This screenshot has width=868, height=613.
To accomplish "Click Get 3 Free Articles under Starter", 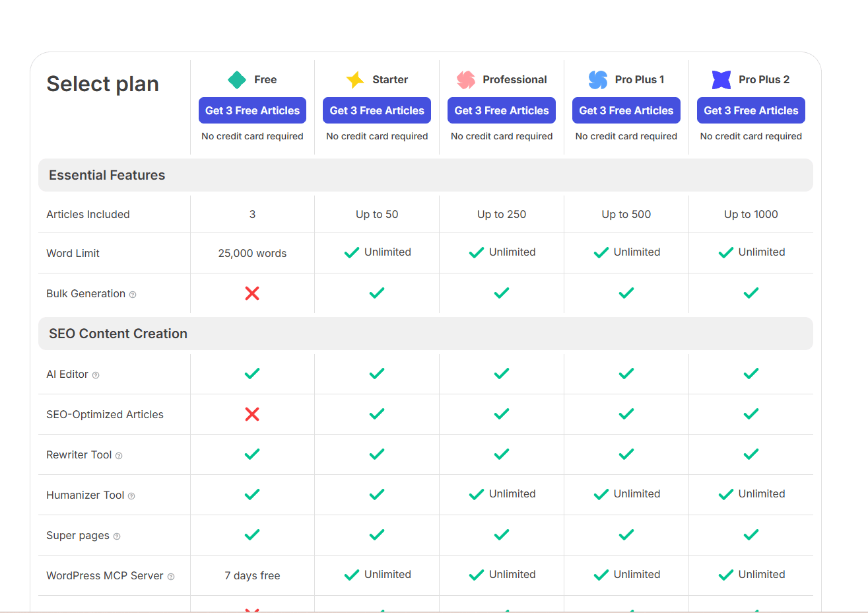I will (377, 110).
